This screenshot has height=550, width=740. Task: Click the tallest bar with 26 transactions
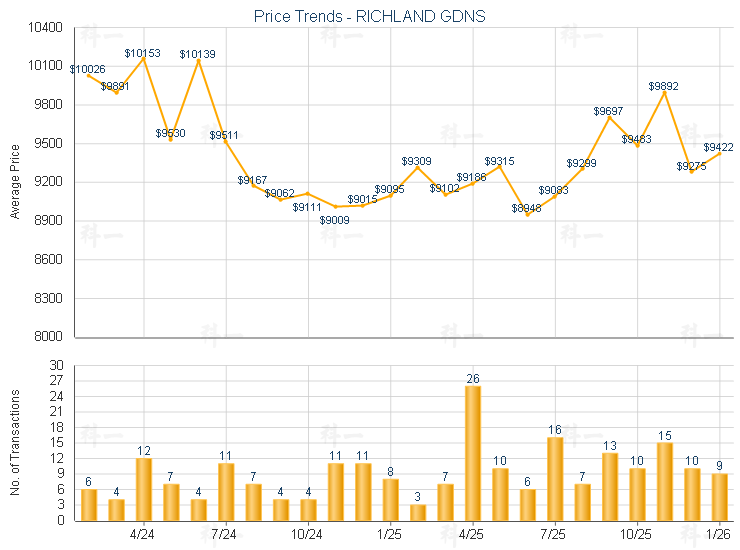tap(473, 453)
